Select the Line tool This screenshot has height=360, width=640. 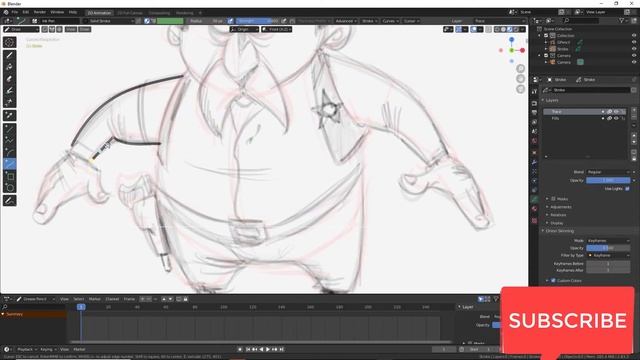click(x=9, y=129)
